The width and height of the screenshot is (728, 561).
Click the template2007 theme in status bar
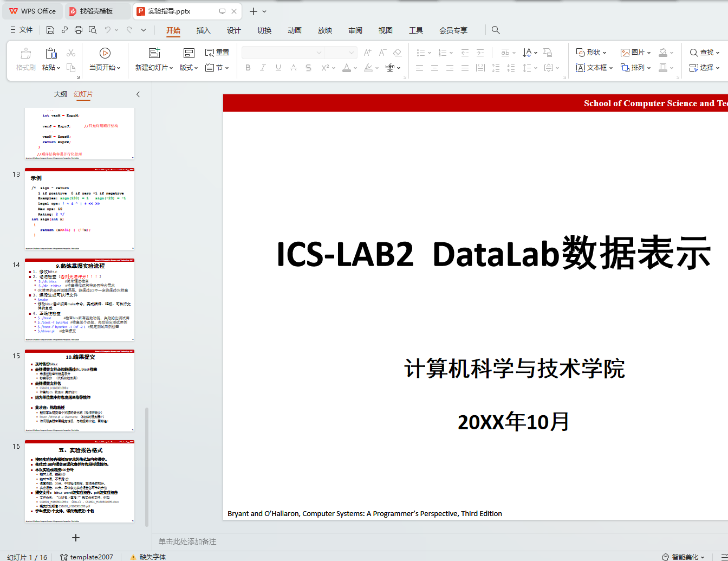[87, 557]
